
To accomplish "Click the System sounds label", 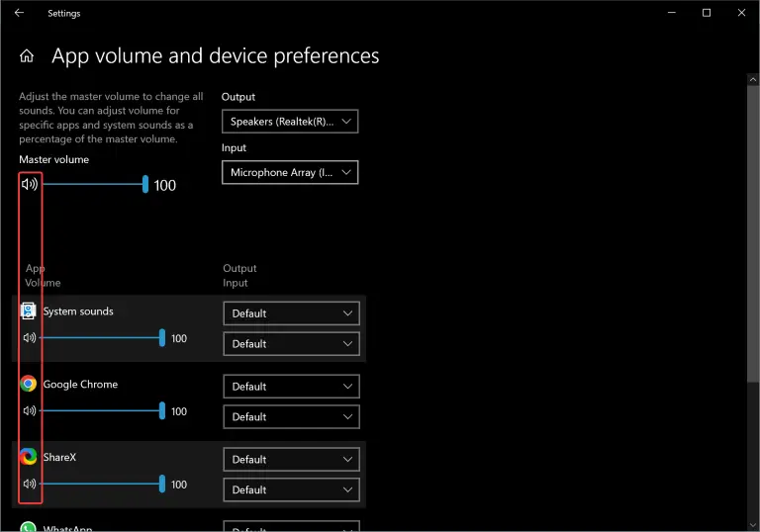I will coord(78,311).
